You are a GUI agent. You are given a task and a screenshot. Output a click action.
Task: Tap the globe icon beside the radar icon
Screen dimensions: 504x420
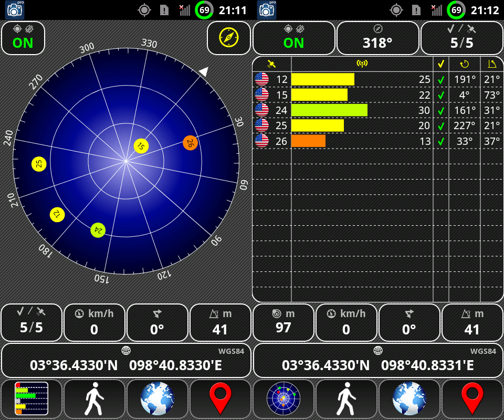[x=409, y=399]
